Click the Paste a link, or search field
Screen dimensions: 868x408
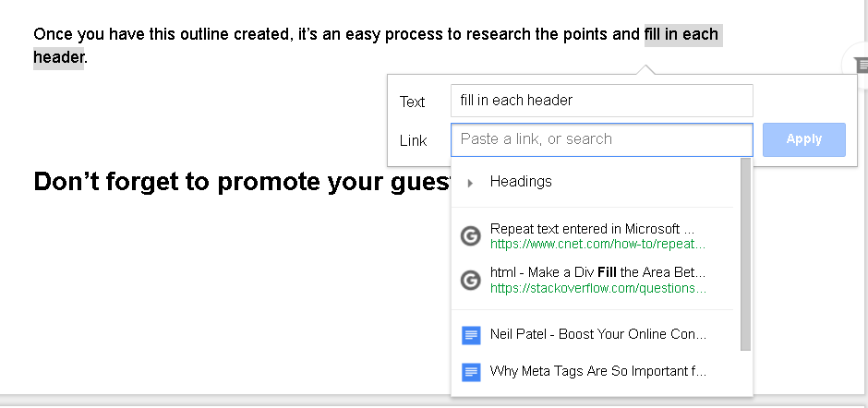point(602,139)
